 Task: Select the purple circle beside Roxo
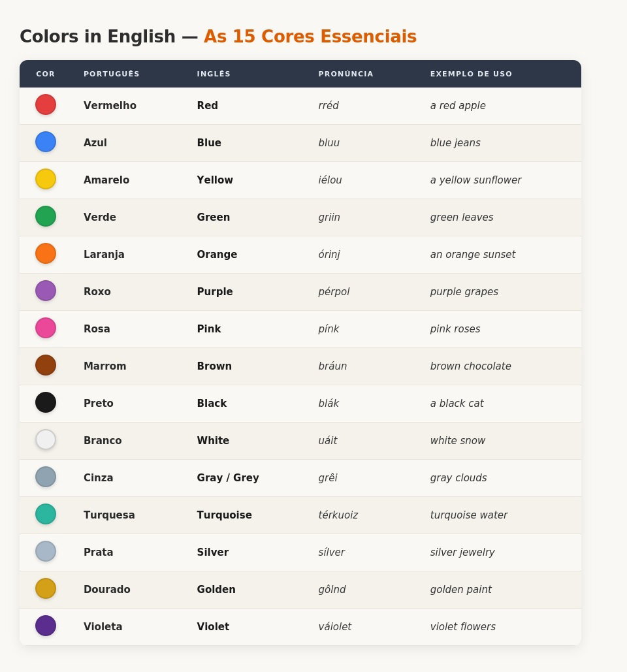pos(46,291)
